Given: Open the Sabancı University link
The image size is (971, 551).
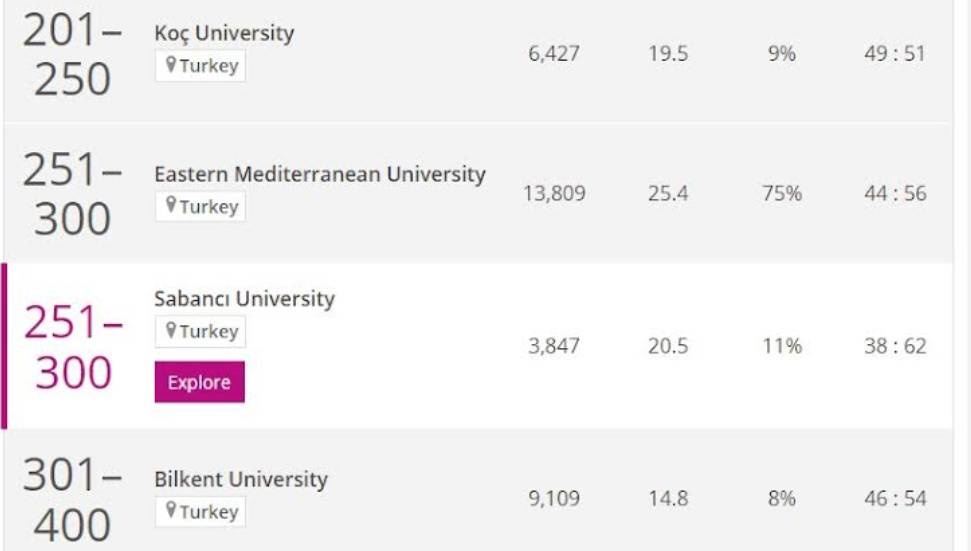Looking at the screenshot, I should (x=244, y=298).
